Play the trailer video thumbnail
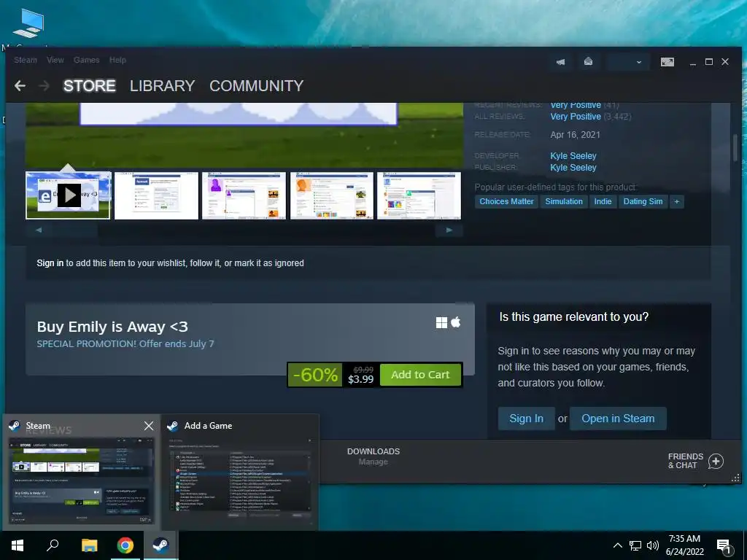Screen dimensions: 747x560 (68, 195)
